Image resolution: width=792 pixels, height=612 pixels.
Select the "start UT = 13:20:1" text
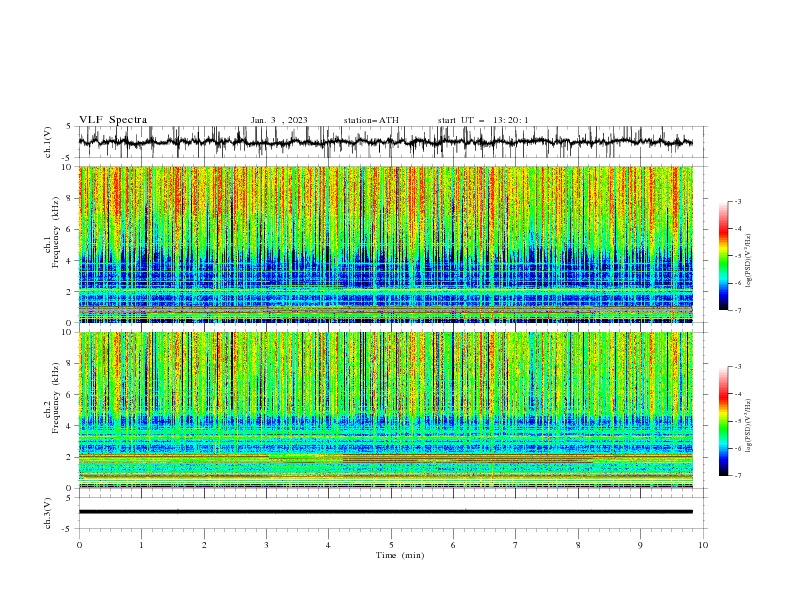tap(483, 120)
